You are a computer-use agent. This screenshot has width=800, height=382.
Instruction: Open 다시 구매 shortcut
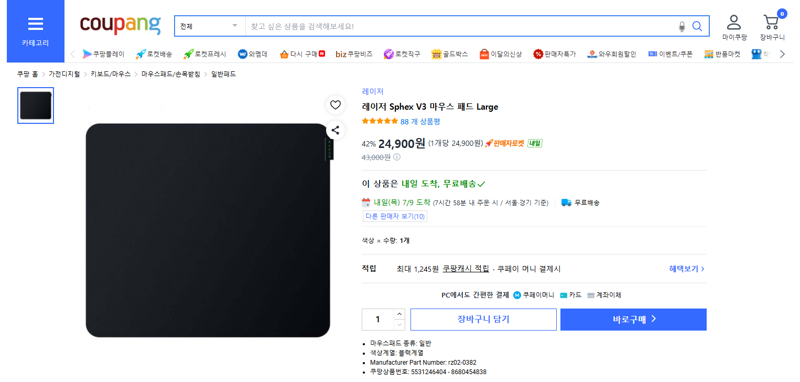tap(302, 54)
